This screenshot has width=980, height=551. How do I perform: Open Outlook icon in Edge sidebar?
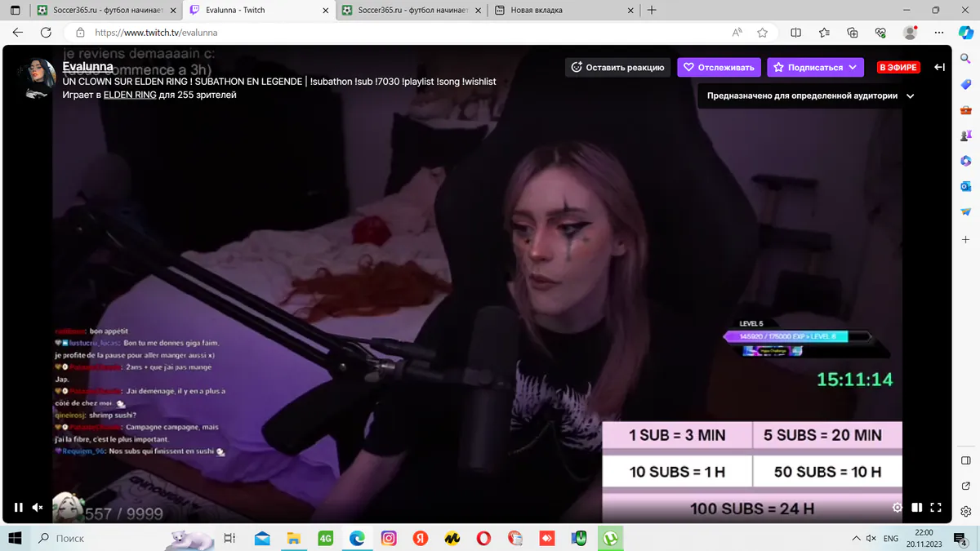[x=966, y=186]
